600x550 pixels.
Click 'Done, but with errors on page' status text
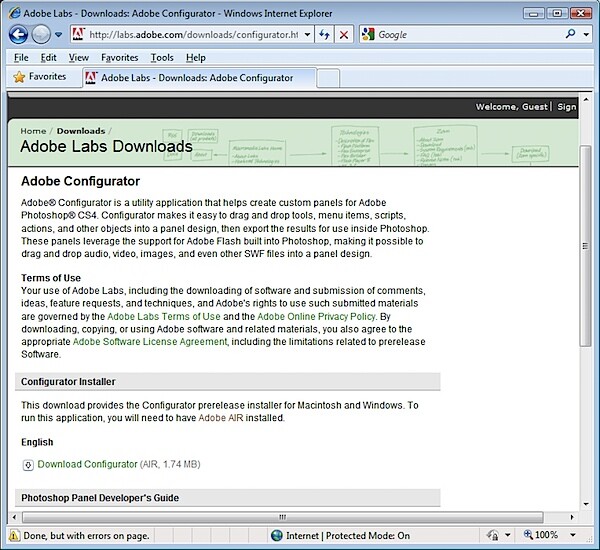point(86,535)
